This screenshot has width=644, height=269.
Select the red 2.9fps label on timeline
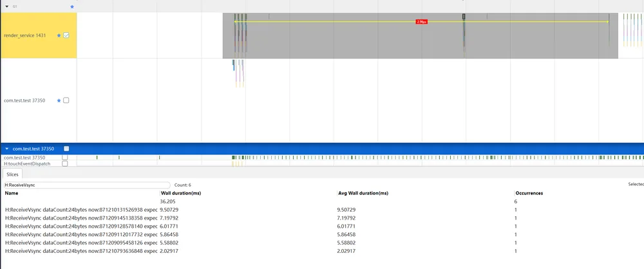[x=422, y=21]
